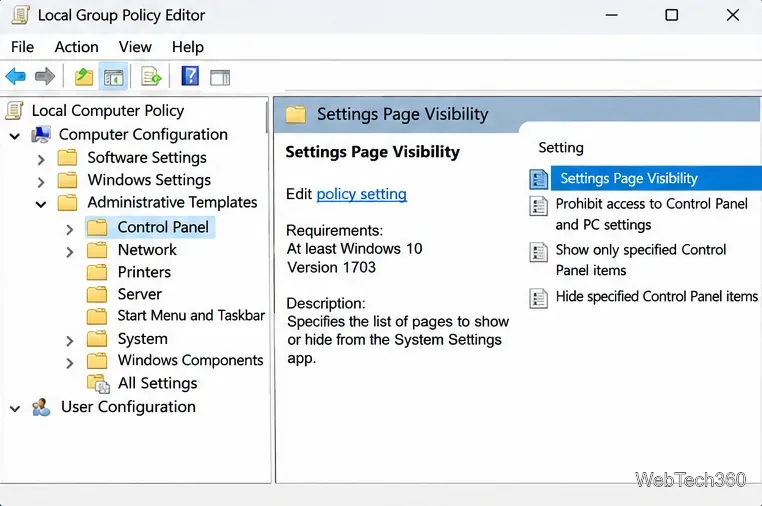Click the Network folder icon
762x506 pixels.
(97, 250)
